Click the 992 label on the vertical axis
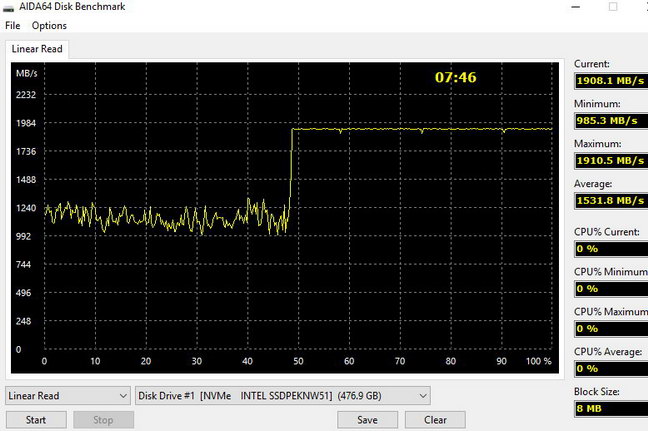The image size is (648, 431). [x=23, y=236]
